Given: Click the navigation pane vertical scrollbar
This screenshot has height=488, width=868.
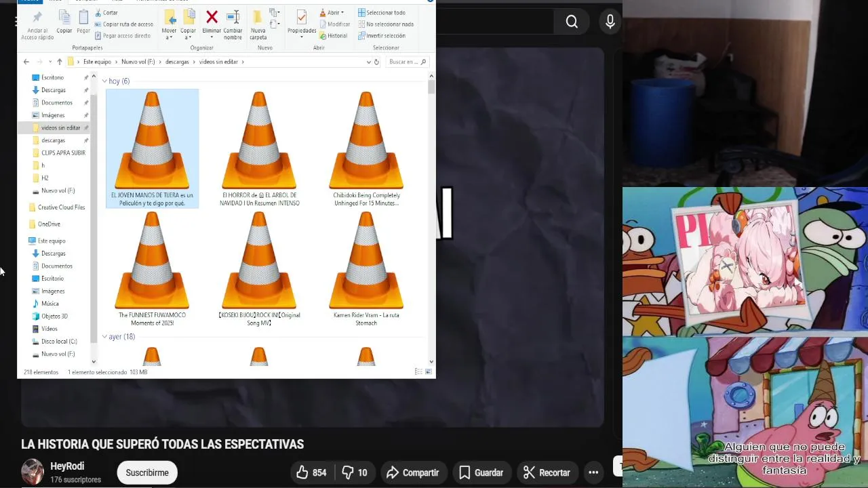Looking at the screenshot, I should pyautogui.click(x=94, y=218).
